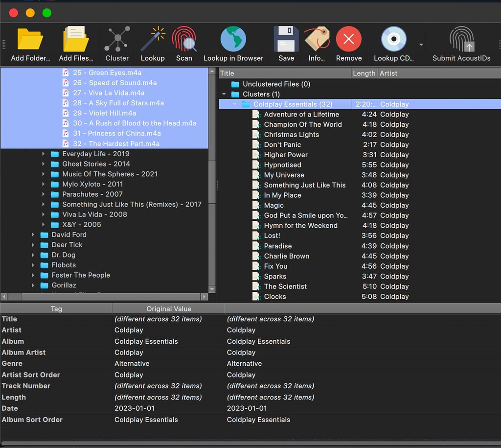This screenshot has height=448, width=501.
Task: Collapse the Coldplay Essentials cluster
Action: (x=234, y=104)
